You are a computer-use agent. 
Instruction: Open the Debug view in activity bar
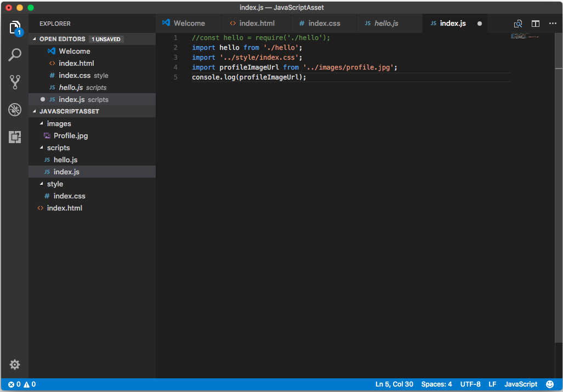(15, 110)
